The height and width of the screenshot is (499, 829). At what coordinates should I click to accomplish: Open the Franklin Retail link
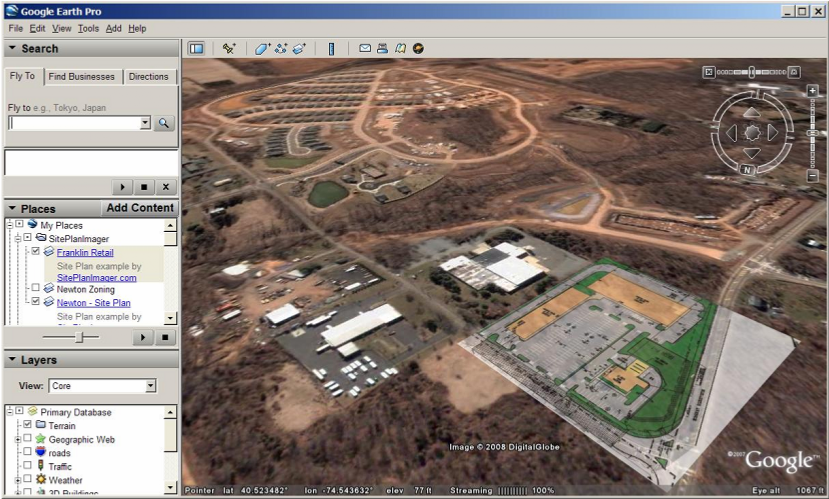click(85, 252)
